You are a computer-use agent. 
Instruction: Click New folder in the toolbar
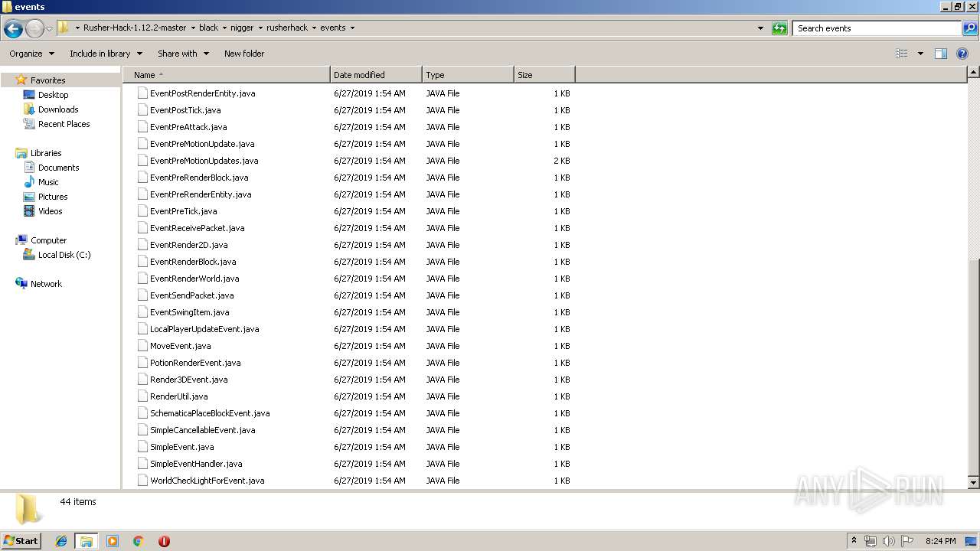pyautogui.click(x=244, y=54)
